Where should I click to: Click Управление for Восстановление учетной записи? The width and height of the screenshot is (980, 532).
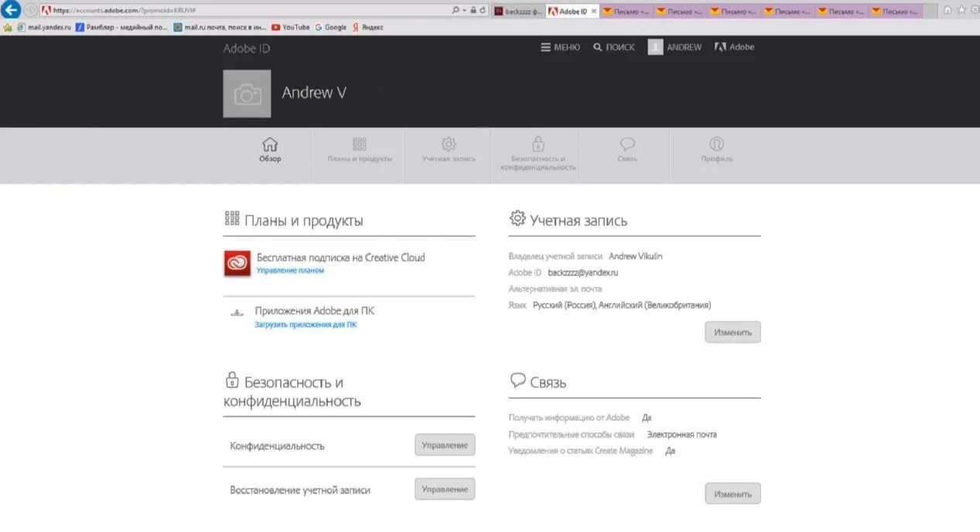tap(445, 489)
